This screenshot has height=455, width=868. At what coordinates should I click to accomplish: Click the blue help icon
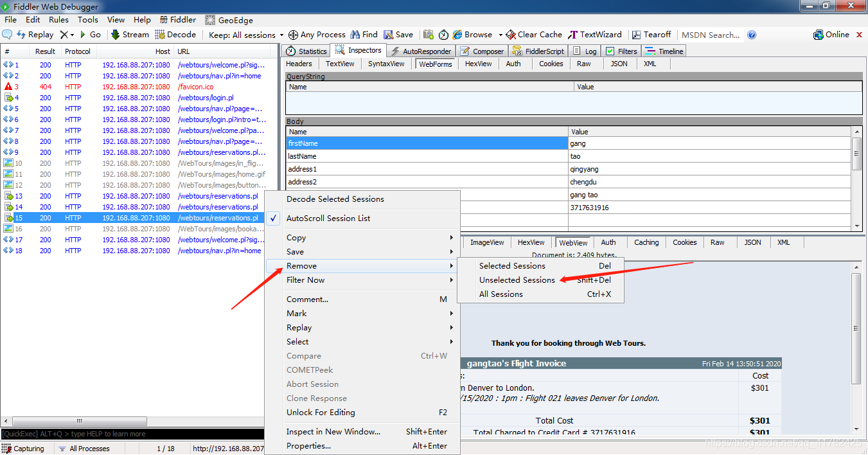(x=752, y=35)
